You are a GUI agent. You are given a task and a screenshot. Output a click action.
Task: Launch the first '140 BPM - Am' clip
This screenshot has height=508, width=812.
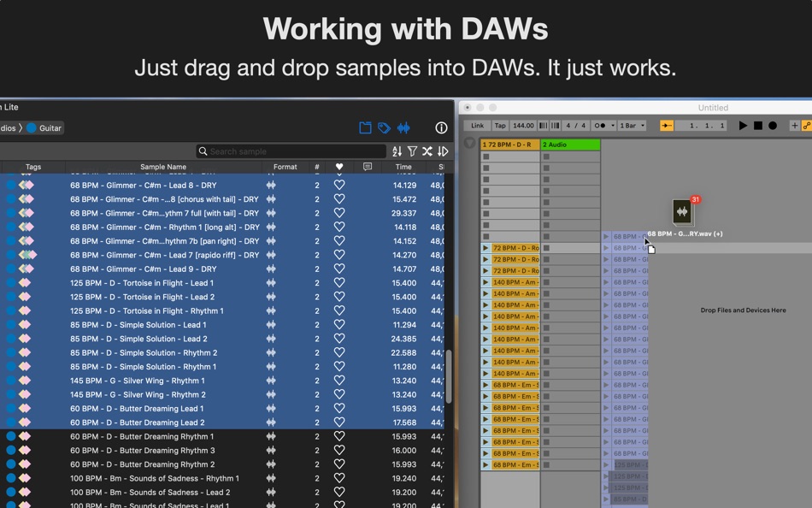[485, 282]
